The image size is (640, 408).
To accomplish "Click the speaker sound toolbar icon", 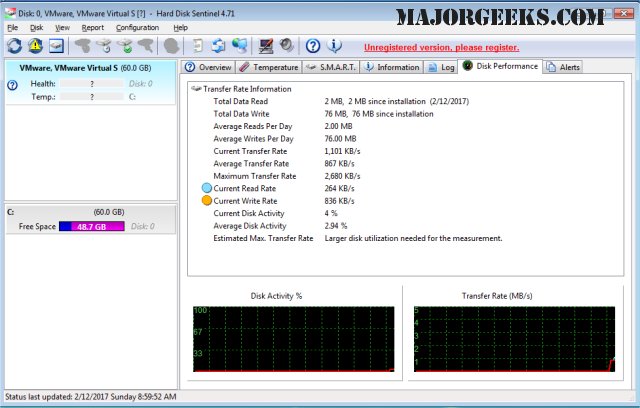I will (287, 46).
